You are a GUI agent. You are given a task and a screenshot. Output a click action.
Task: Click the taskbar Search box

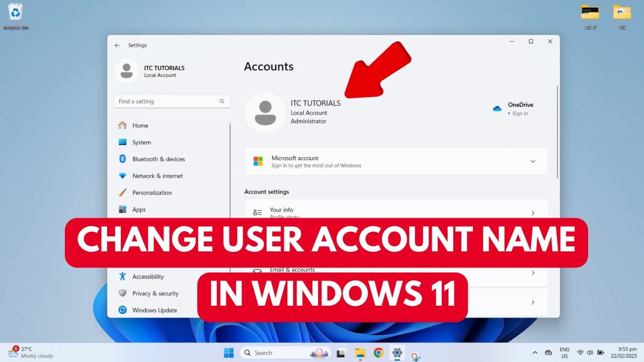coord(285,353)
